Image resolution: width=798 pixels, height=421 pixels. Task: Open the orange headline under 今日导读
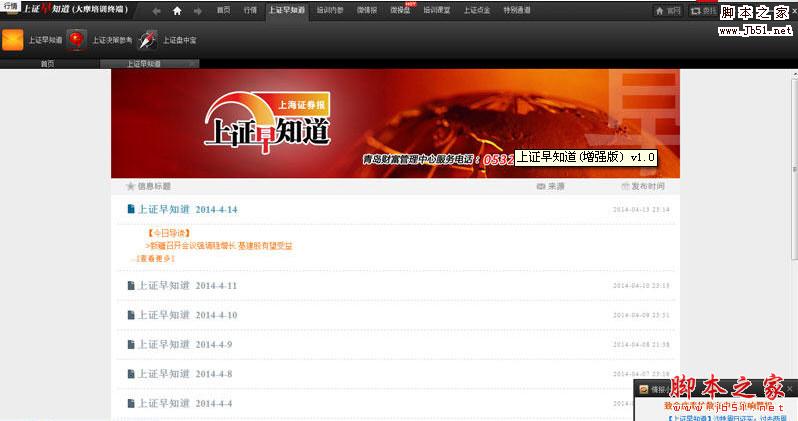click(x=219, y=246)
